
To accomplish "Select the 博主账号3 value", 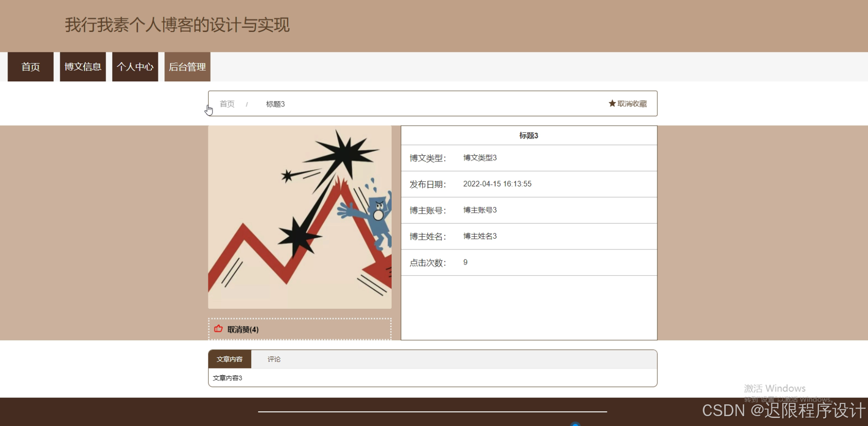I will [x=480, y=210].
